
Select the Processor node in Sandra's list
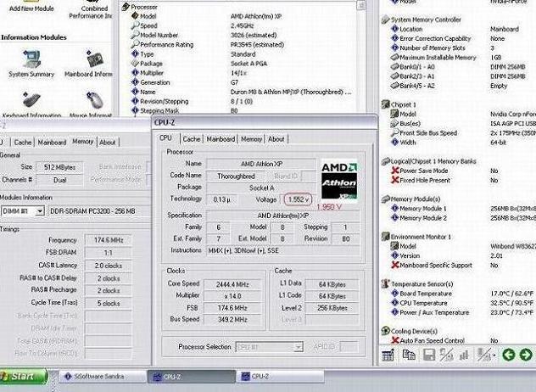[143, 7]
